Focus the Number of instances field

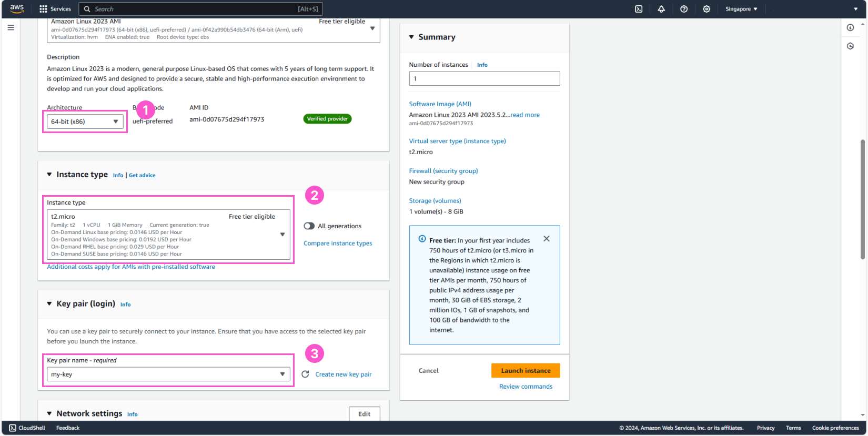click(x=485, y=78)
